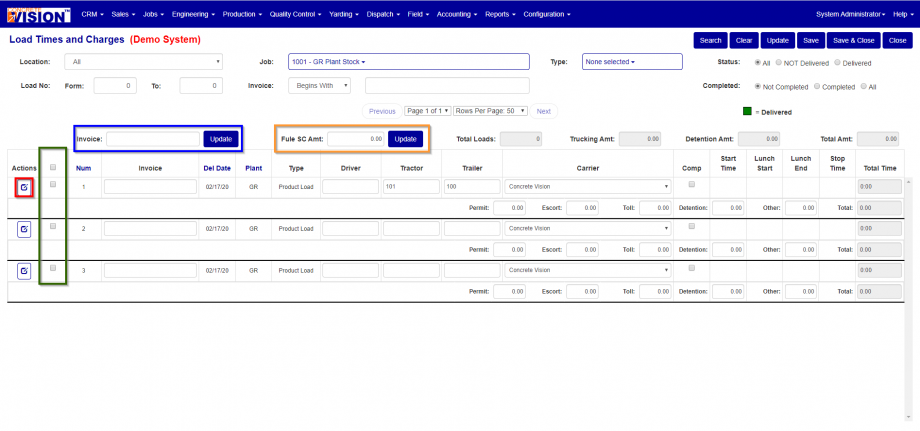The height and width of the screenshot is (431, 920).
Task: Choose Not Completed radio option
Action: tap(757, 86)
